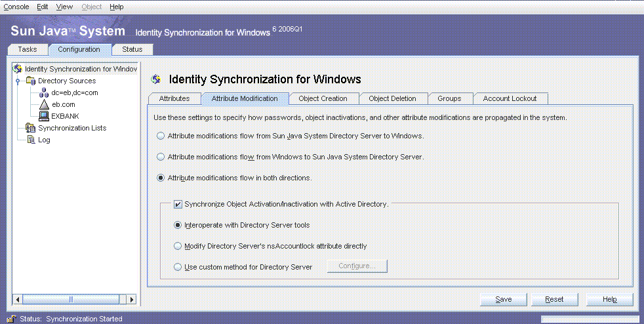Click the status bar progress indicator

click(590, 319)
